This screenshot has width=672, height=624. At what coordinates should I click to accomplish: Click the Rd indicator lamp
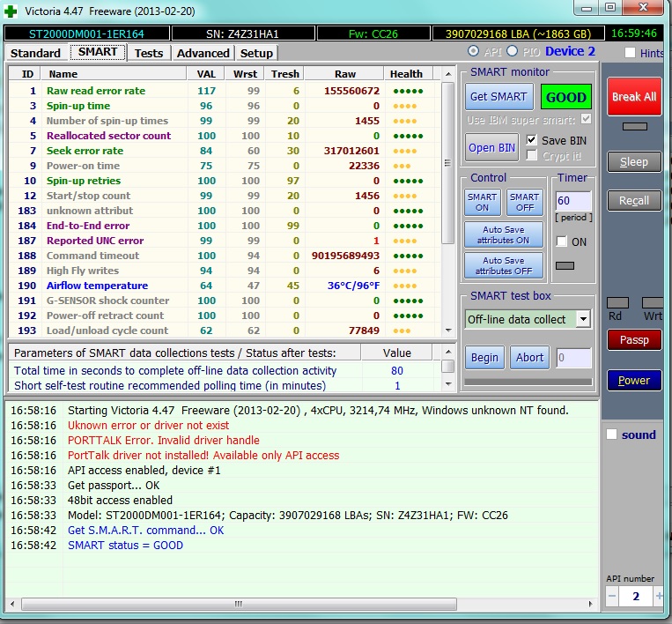pyautogui.click(x=617, y=303)
